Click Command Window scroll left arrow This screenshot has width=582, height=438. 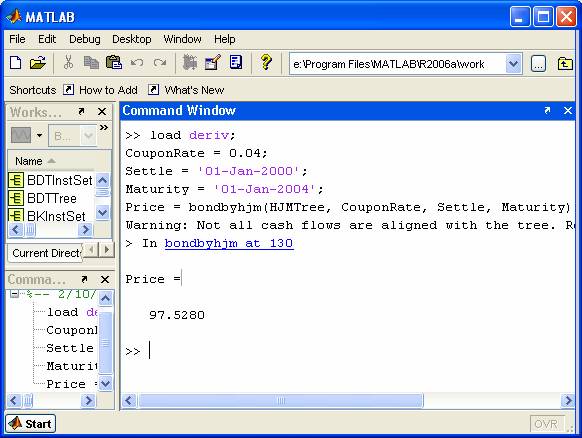[x=129, y=401]
